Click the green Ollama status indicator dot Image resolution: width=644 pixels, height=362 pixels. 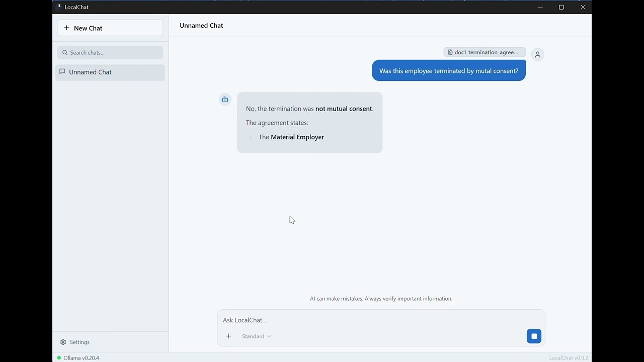tap(59, 358)
